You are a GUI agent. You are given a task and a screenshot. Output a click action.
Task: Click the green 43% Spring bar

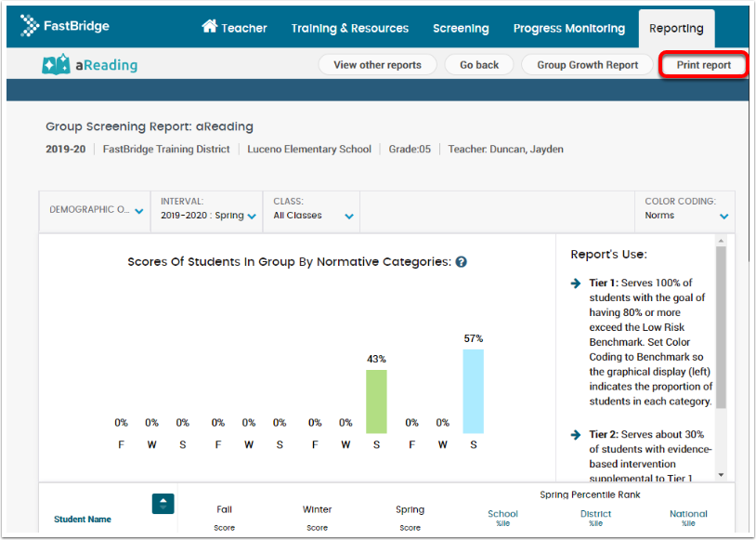point(376,402)
